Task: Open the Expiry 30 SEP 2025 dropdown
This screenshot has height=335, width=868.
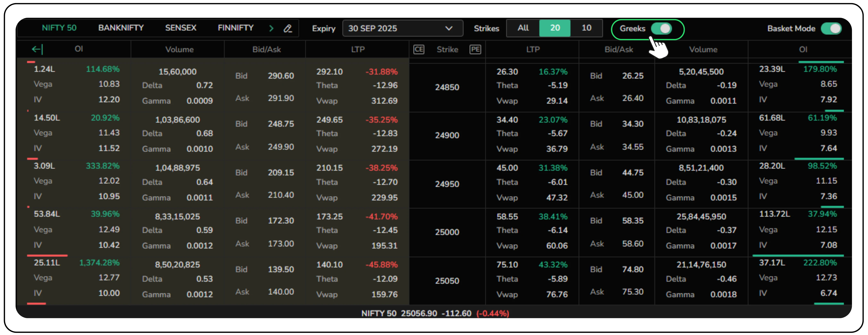Action: point(402,28)
